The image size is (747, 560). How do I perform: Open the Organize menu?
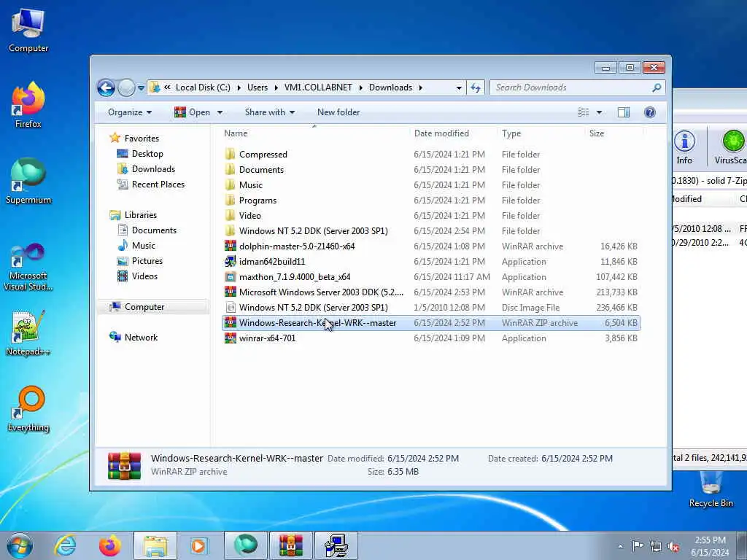130,112
